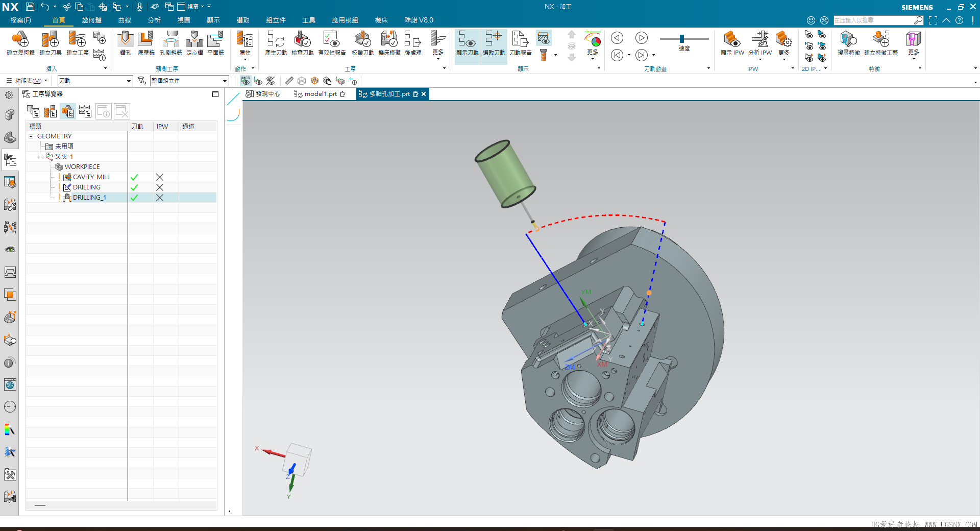Step to next tool path position

point(642,55)
